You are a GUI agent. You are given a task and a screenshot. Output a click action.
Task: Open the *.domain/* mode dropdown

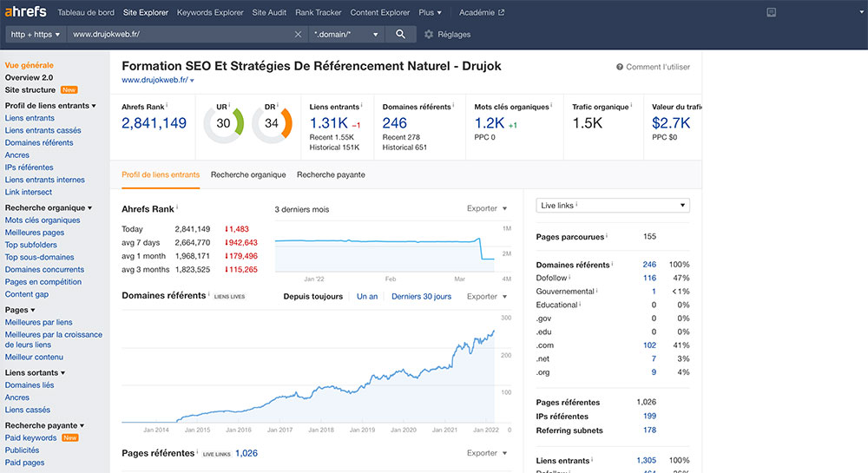(346, 35)
